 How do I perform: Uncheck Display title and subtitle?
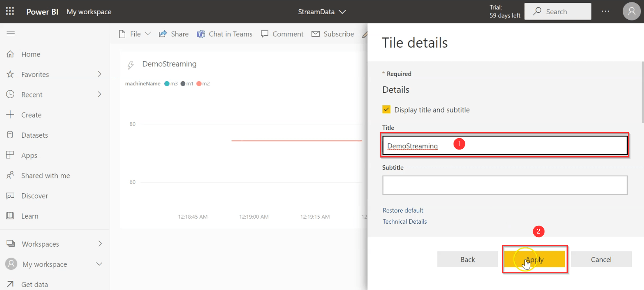pyautogui.click(x=386, y=110)
